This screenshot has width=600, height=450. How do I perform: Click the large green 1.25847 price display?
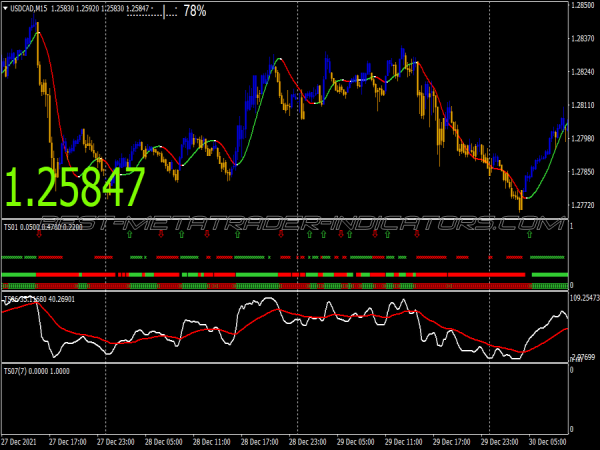[x=75, y=188]
